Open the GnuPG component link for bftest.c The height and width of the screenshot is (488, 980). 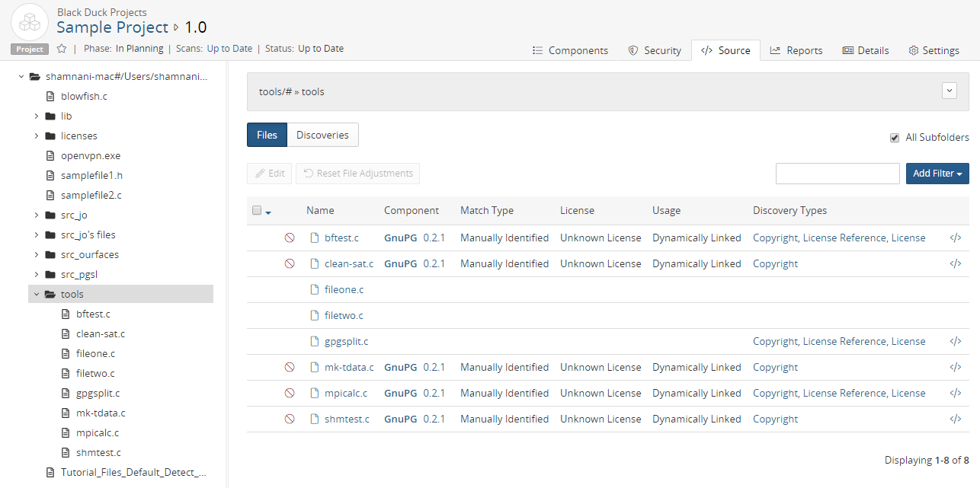point(400,238)
